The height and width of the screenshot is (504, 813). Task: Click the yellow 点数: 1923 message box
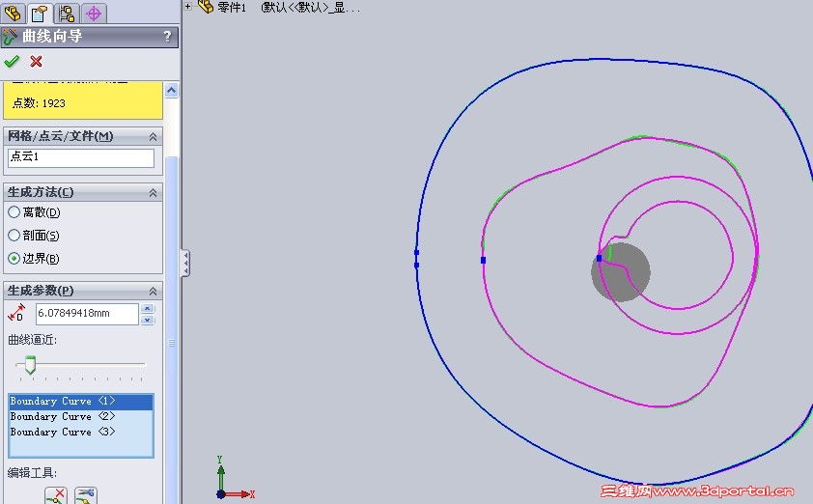tap(83, 100)
